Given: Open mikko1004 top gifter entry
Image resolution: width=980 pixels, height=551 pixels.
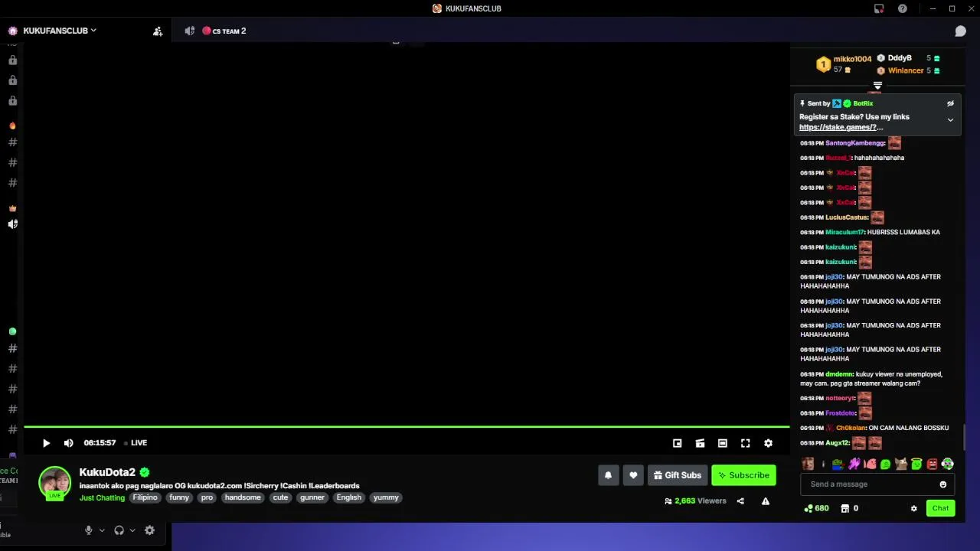Looking at the screenshot, I should tap(844, 64).
